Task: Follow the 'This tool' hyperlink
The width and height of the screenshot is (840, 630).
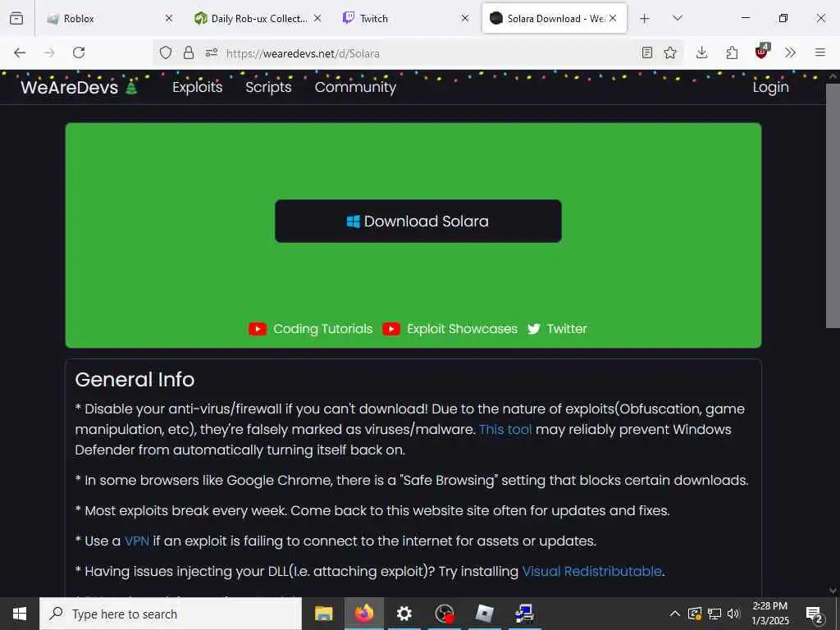Action: point(505,430)
